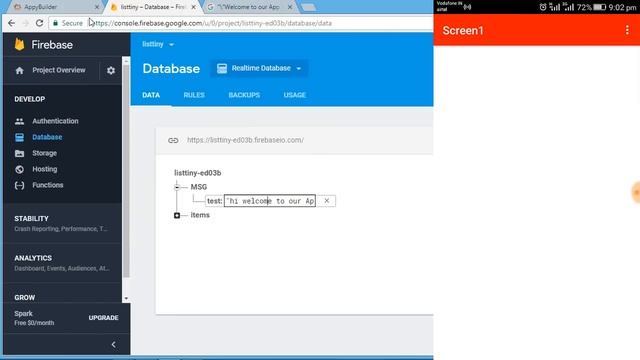Screen dimensions: 640x360
Task: Tap the battery icon in phone status bar
Action: pyautogui.click(x=600, y=7)
